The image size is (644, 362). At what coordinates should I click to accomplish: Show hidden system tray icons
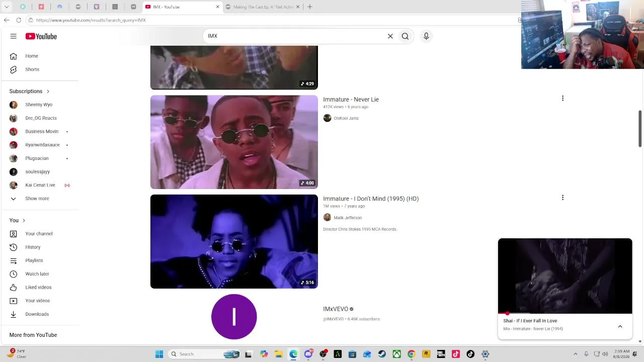575,354
